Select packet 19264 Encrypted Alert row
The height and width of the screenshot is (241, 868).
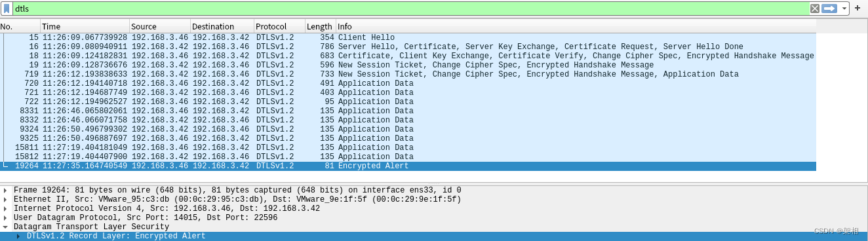[x=408, y=166]
